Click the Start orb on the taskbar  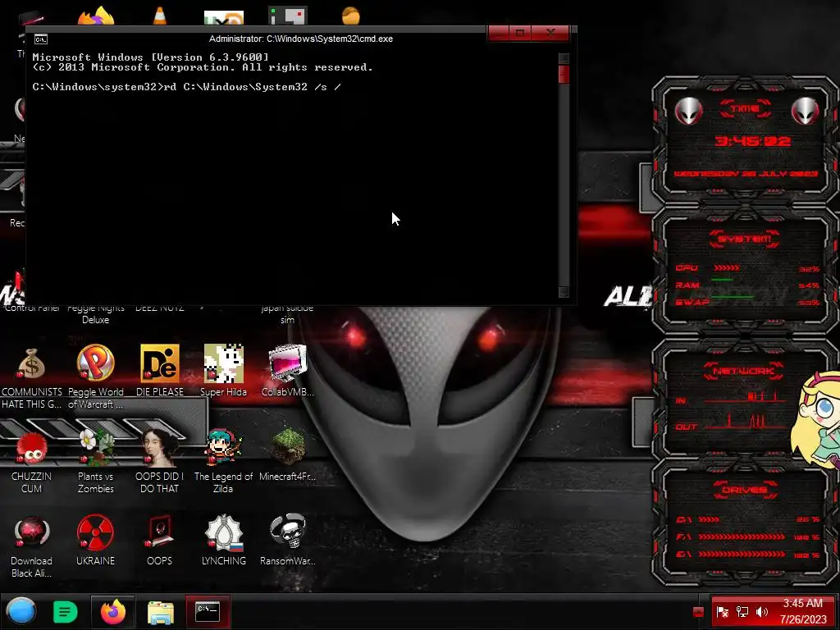pyautogui.click(x=21, y=611)
